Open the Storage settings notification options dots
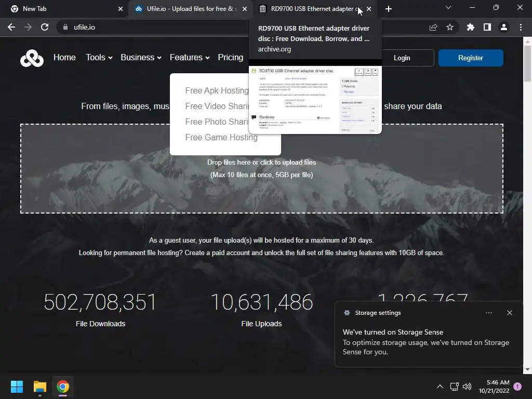The image size is (532, 399). tap(488, 313)
